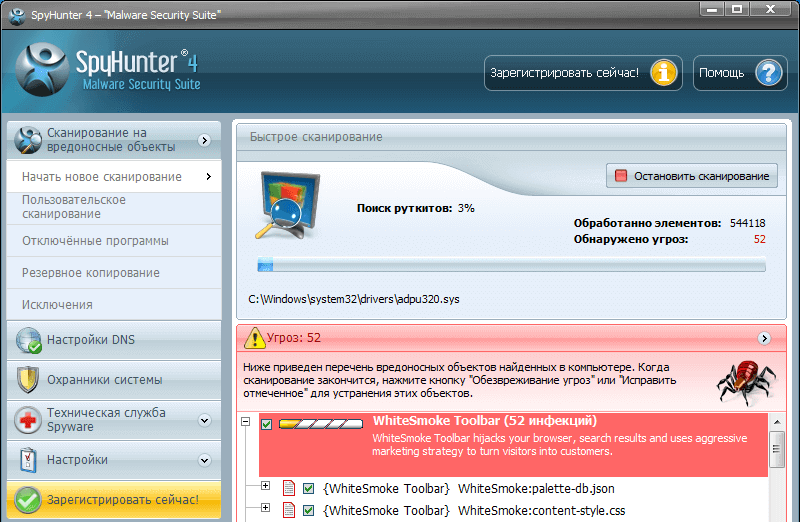Click the SpyHunter title bar app icon
800x522 pixels.
tap(17, 16)
